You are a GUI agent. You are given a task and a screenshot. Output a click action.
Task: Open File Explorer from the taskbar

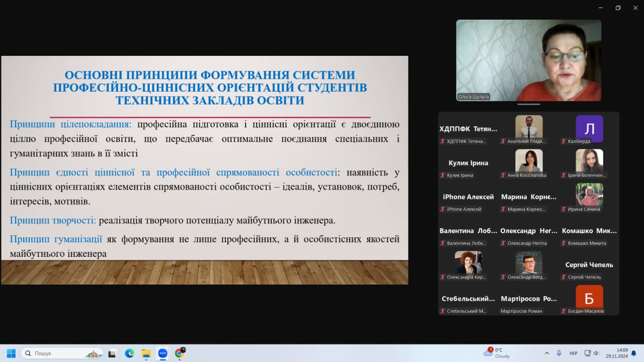[x=146, y=353]
